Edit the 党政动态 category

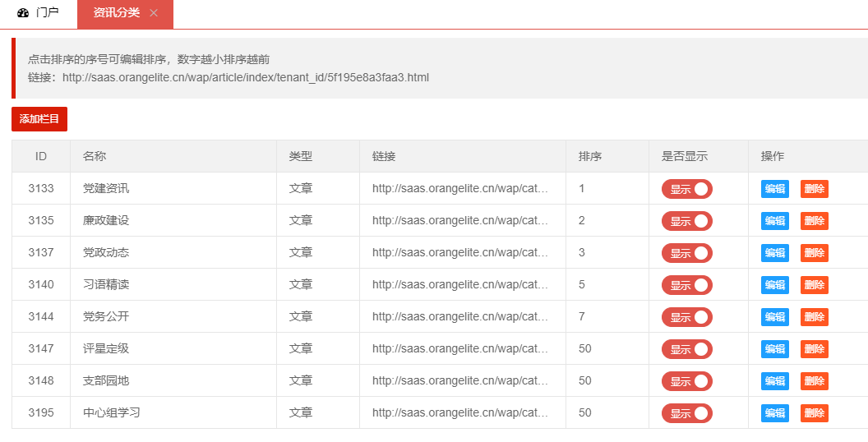[x=775, y=253]
